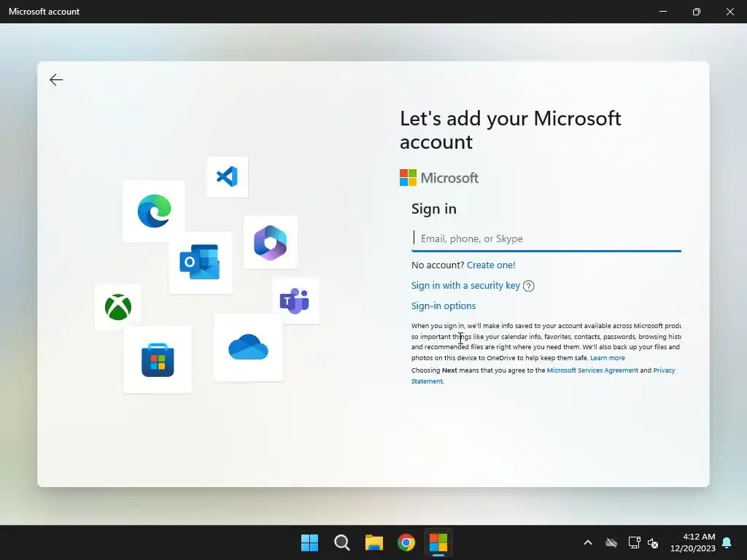Click the Microsoft 365 icon tile
This screenshot has height=560, width=747.
click(x=271, y=242)
